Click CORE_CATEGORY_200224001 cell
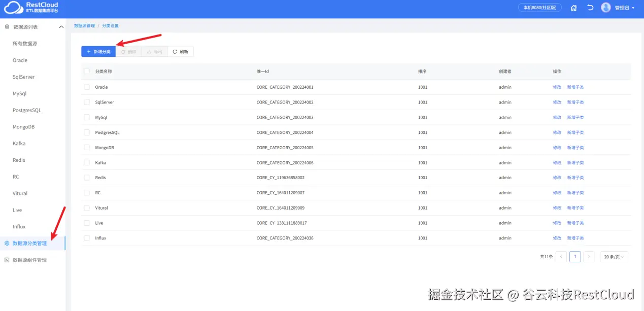This screenshot has width=644, height=311. [x=285, y=87]
